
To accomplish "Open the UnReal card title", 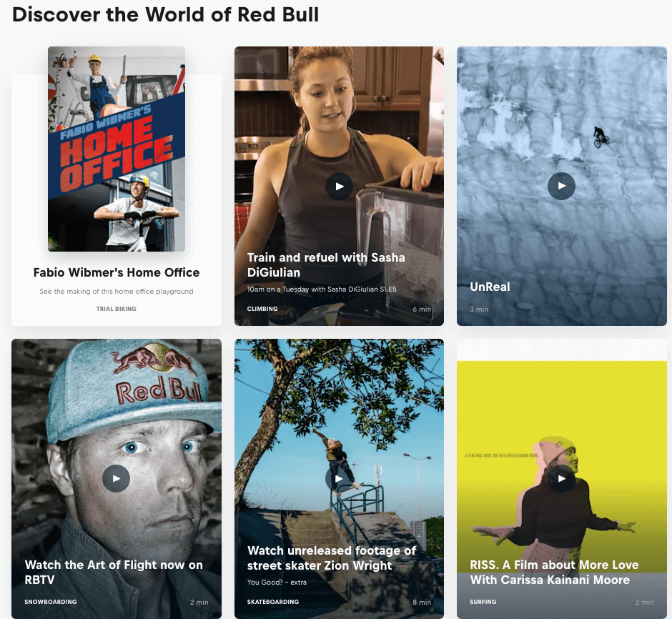I will 490,287.
